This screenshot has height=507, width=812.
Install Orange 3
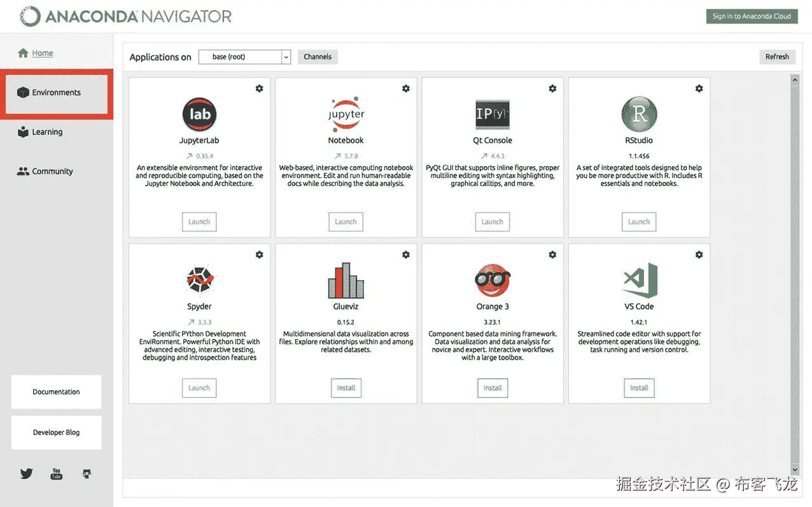click(x=493, y=388)
